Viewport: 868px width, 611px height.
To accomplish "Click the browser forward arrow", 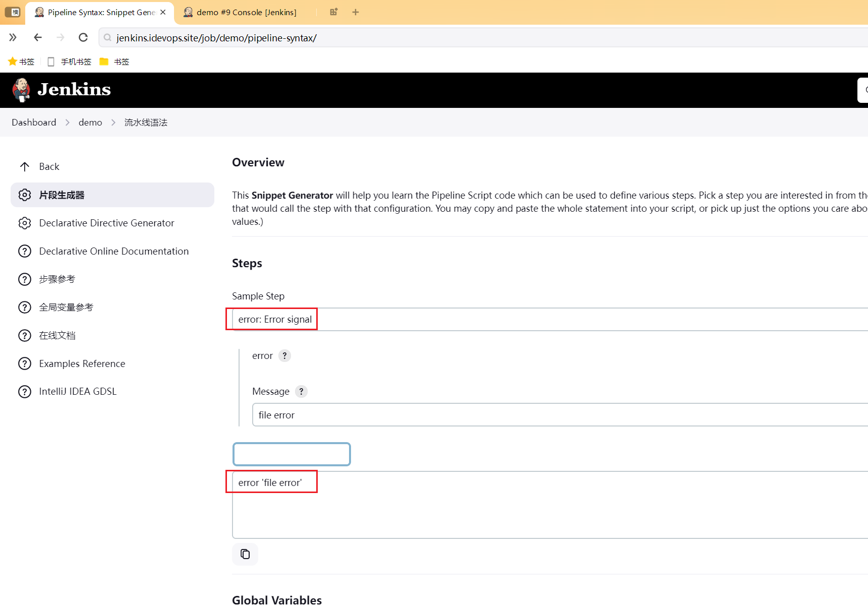I will click(x=61, y=37).
